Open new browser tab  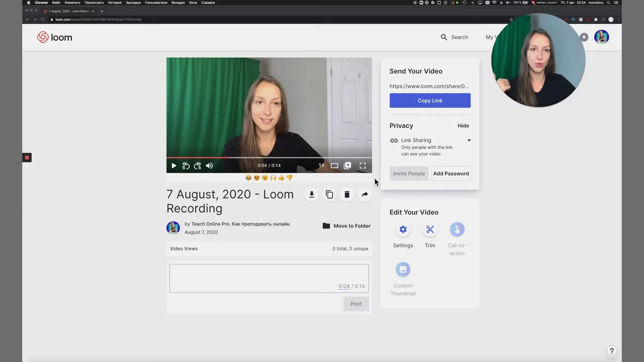coord(102,11)
